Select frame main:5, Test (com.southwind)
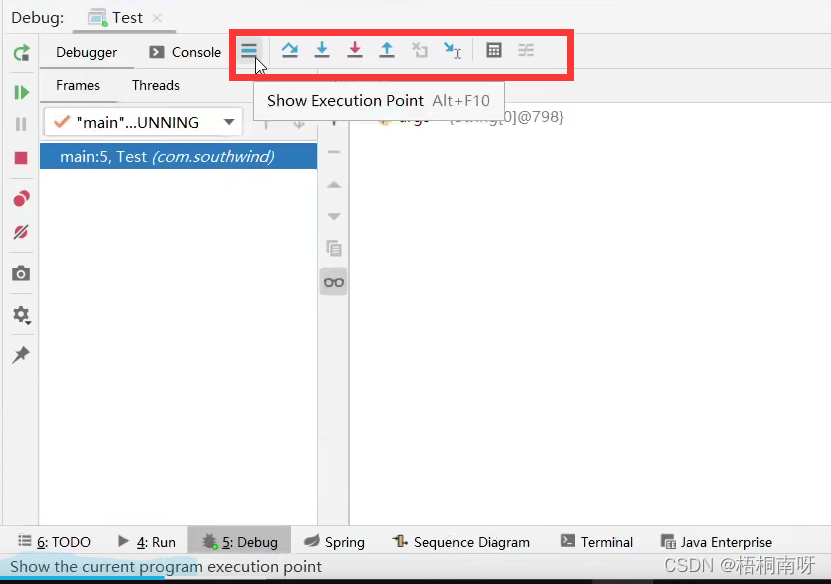831x584 pixels. tap(179, 156)
